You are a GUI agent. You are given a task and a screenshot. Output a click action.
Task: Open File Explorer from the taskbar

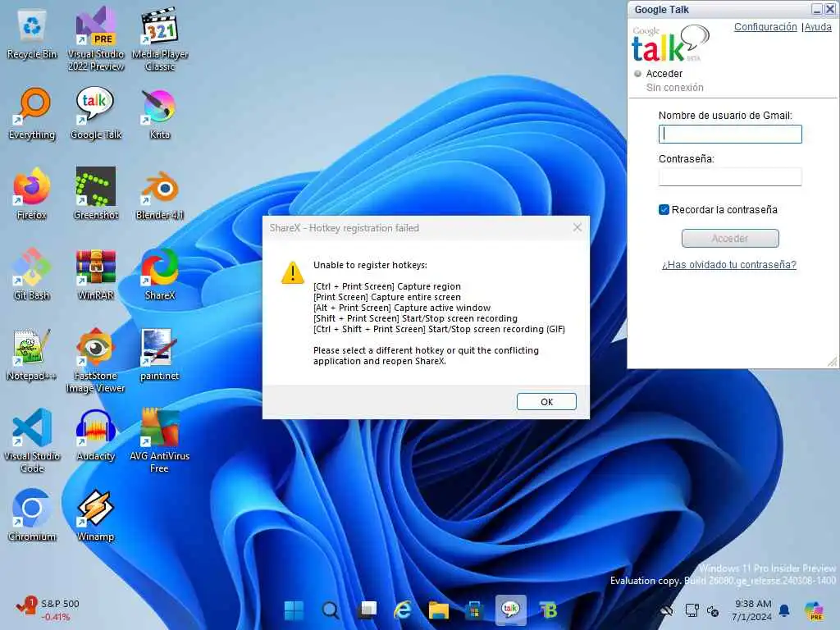pos(438,610)
